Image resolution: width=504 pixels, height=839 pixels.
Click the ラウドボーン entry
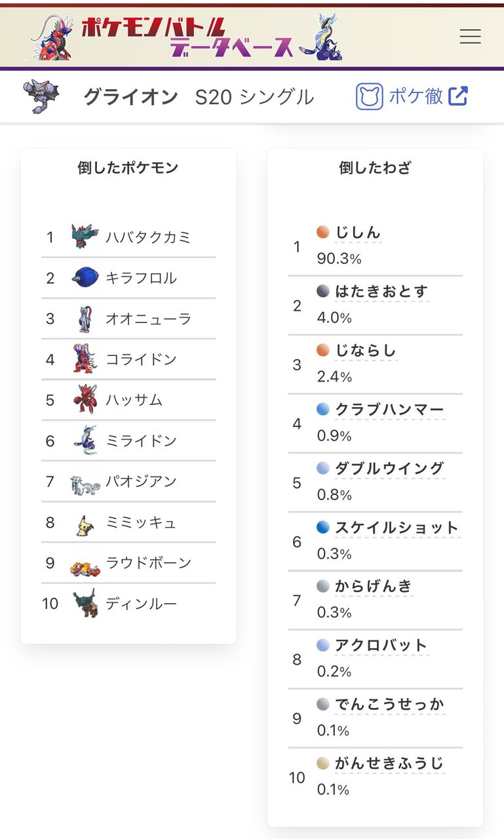(128, 562)
